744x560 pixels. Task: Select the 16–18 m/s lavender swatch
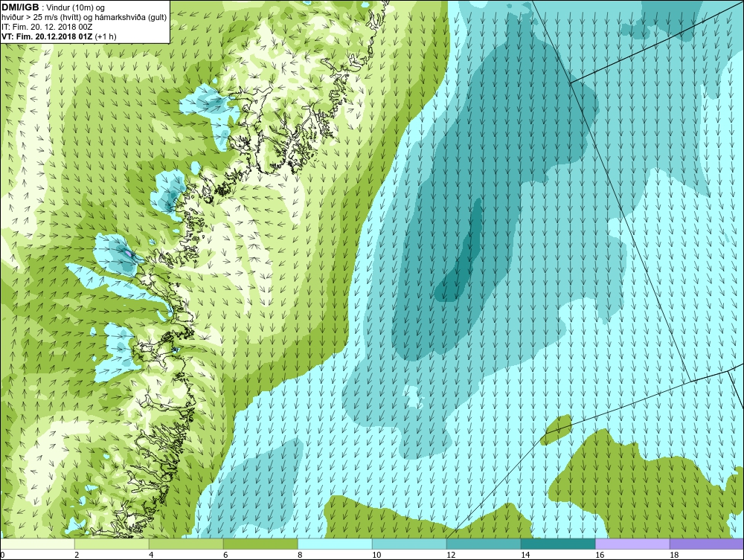click(632, 544)
